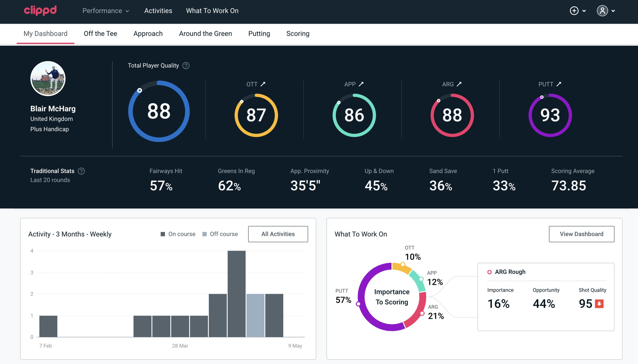Expand the user account dropdown arrow
638x364 pixels.
pos(614,11)
